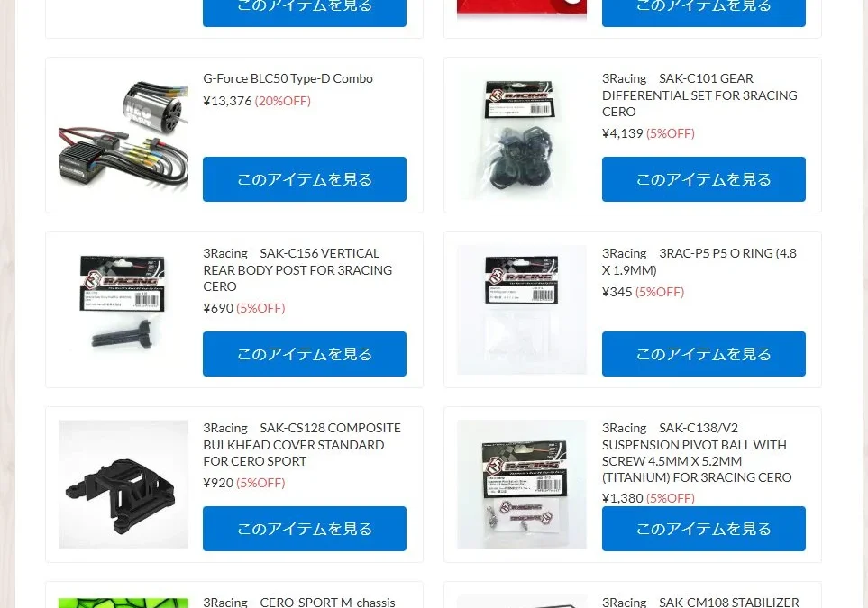This screenshot has height=608, width=868.
Task: Select the 3RAC-P5 O Ring product thumbnail
Action: coord(522,310)
